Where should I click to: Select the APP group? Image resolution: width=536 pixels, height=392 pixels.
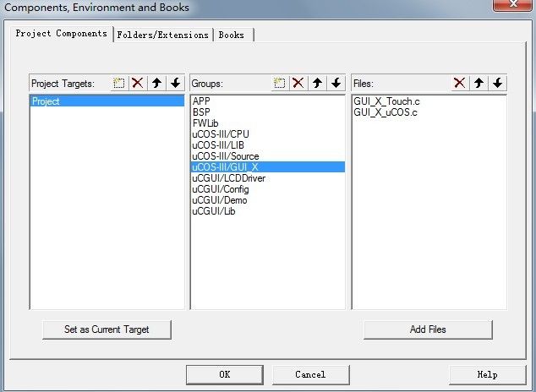268,101
